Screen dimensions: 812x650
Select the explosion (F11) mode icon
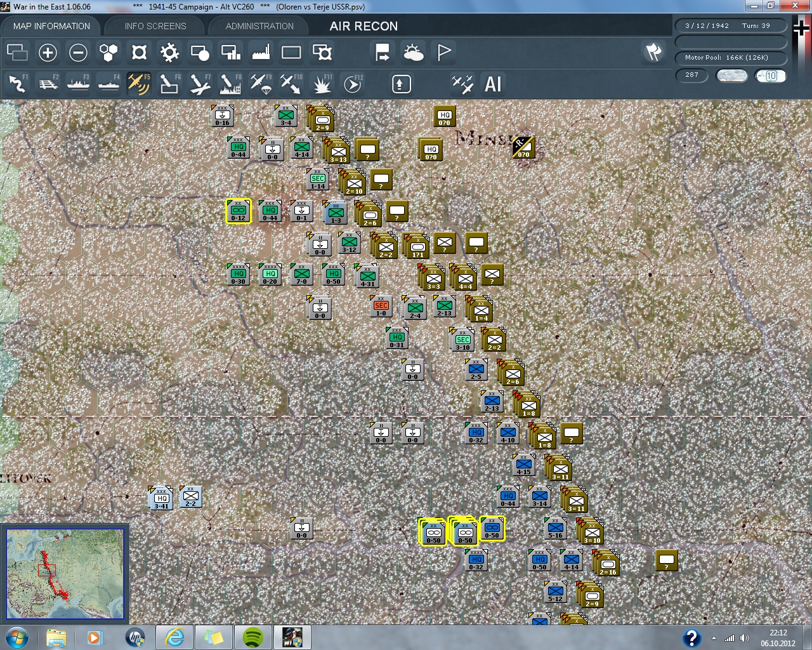(x=322, y=84)
